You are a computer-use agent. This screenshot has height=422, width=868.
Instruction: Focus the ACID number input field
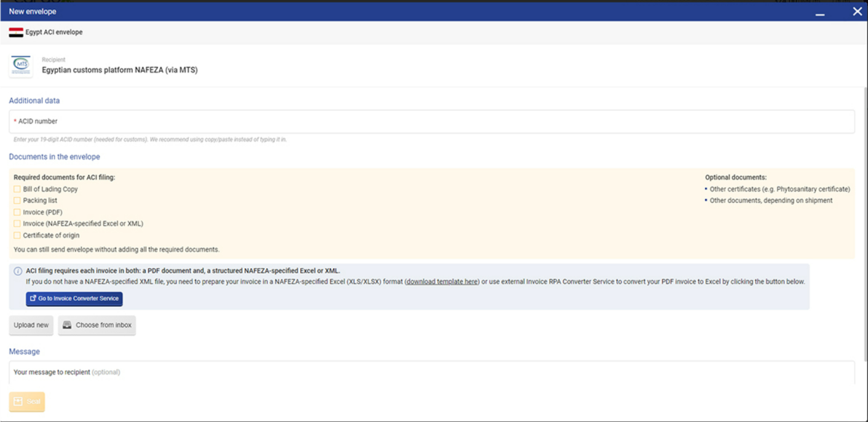[x=432, y=122]
